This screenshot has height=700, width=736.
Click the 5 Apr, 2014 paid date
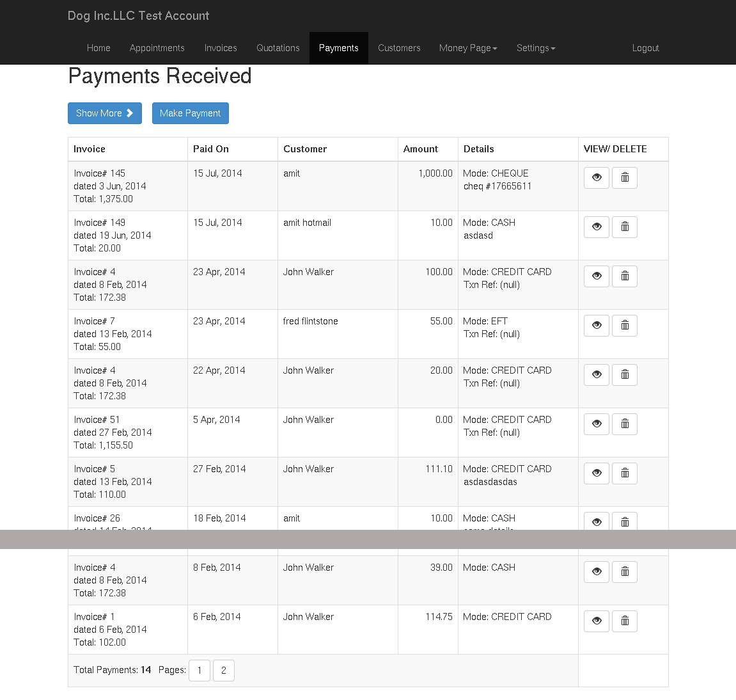click(x=216, y=420)
